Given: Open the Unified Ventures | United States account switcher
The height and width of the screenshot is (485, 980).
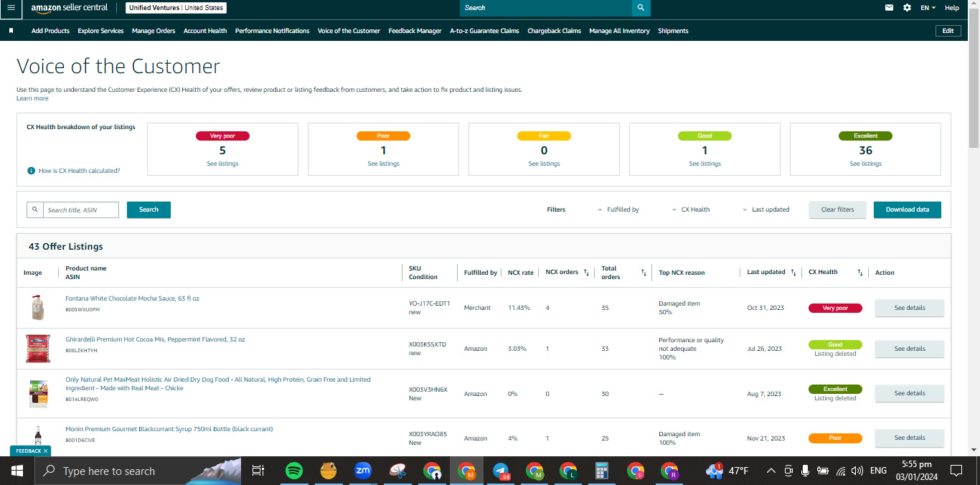Looking at the screenshot, I should tap(176, 8).
